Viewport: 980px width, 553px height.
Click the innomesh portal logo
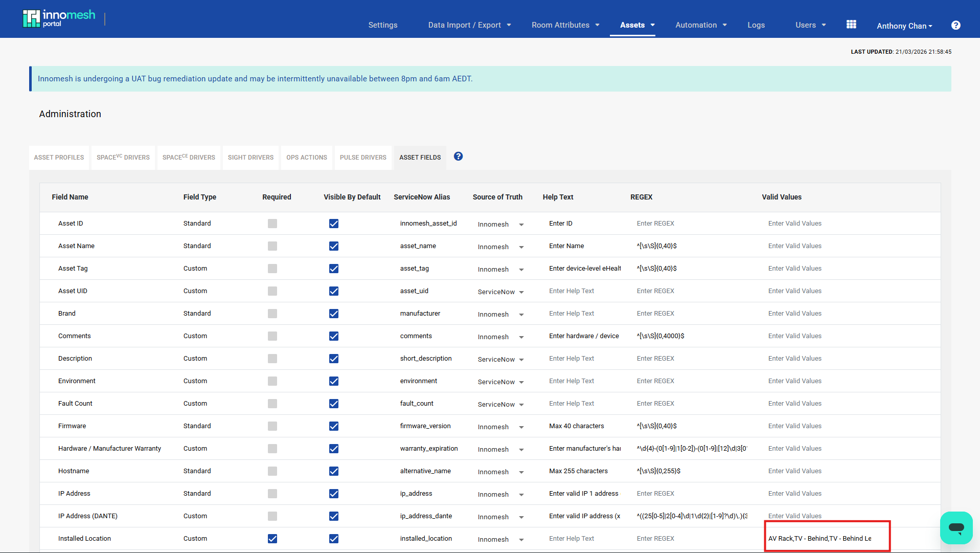pos(58,18)
